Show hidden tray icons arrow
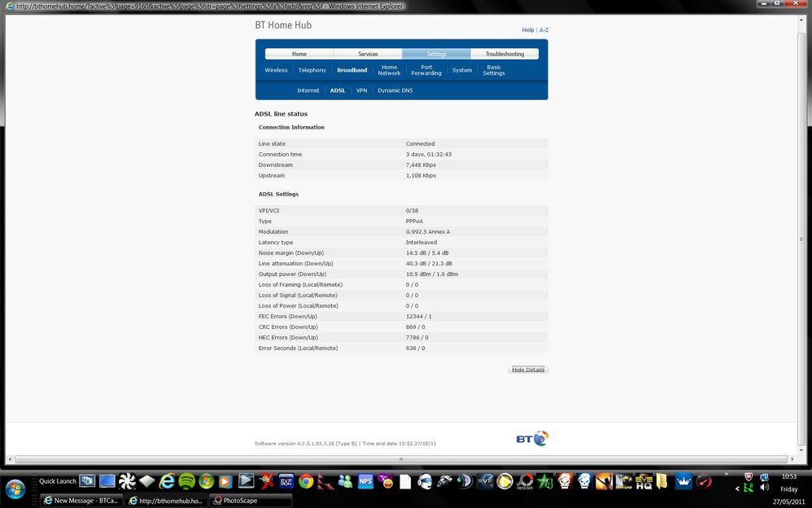The width and height of the screenshot is (812, 508). point(737,488)
